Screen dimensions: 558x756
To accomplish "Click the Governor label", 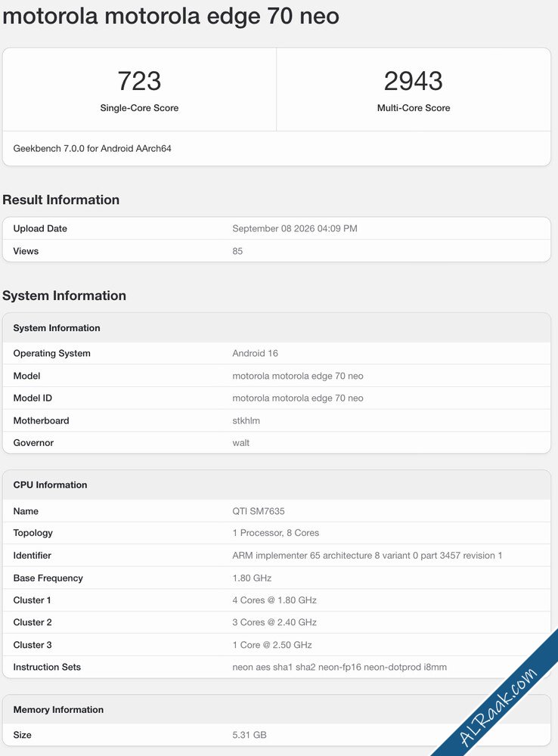I will click(33, 443).
